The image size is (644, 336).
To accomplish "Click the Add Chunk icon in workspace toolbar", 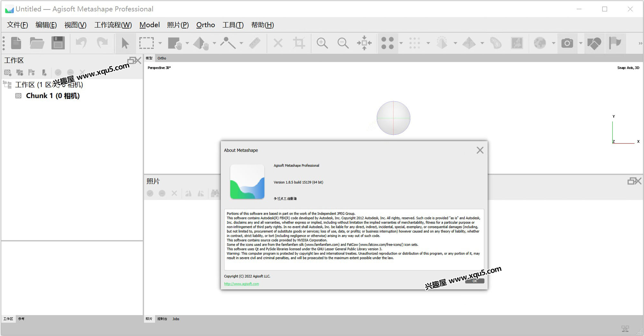I will pyautogui.click(x=8, y=73).
